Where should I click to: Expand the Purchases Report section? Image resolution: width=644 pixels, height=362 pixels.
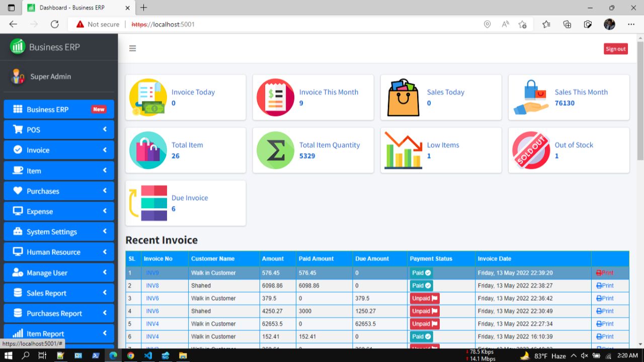coord(59,313)
